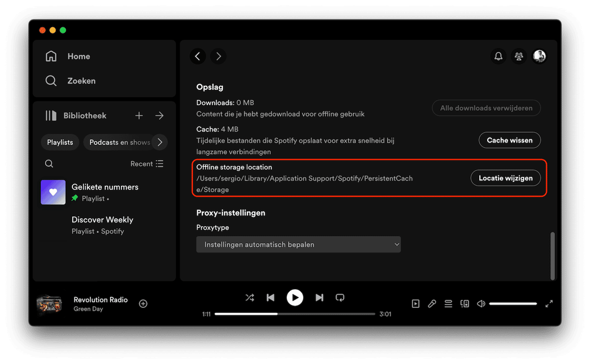Click the settings vertical scrollbar
Screen dimensions: 590x364
coord(553,255)
